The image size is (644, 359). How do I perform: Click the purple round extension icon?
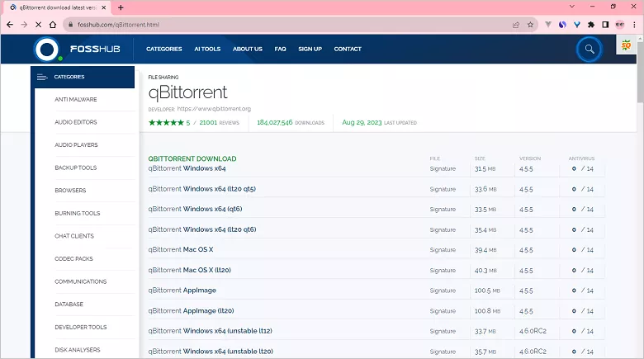(562, 25)
